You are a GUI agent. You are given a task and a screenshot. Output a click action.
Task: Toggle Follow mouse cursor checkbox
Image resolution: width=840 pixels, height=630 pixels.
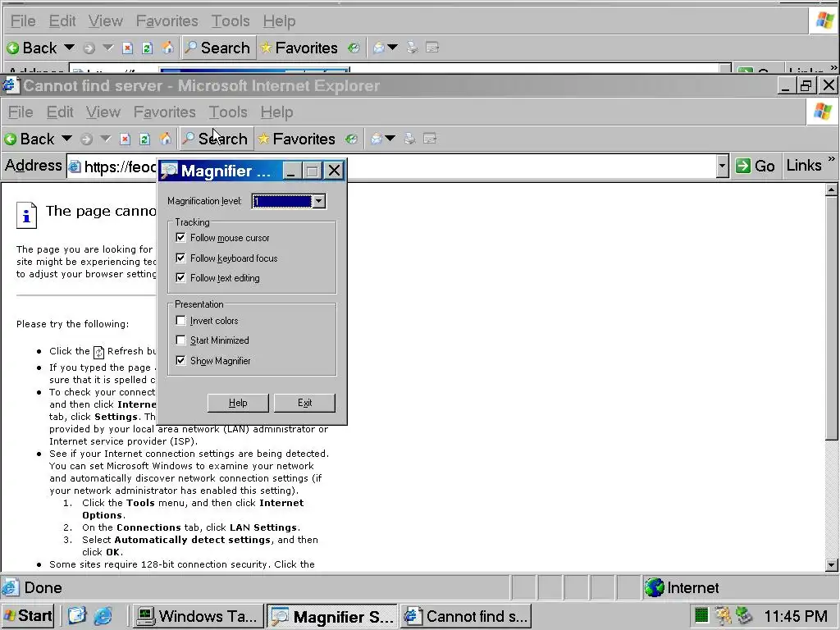(180, 237)
